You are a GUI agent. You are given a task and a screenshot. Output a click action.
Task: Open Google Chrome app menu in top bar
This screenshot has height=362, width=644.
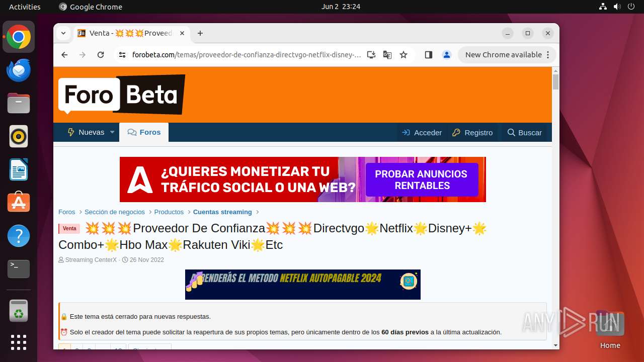pos(91,7)
